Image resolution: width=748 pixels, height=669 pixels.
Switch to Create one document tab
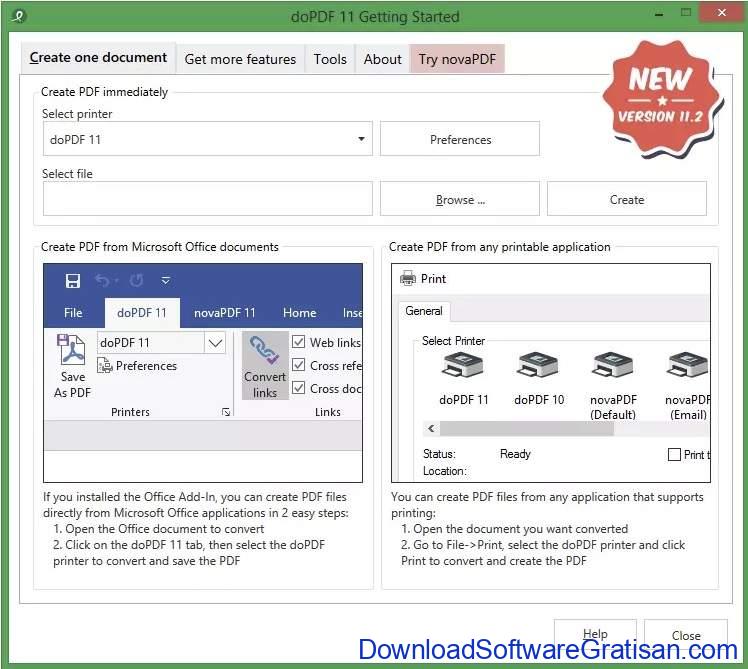click(x=98, y=58)
